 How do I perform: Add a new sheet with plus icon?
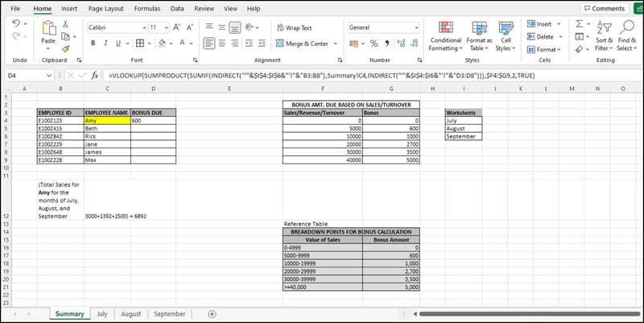click(213, 314)
